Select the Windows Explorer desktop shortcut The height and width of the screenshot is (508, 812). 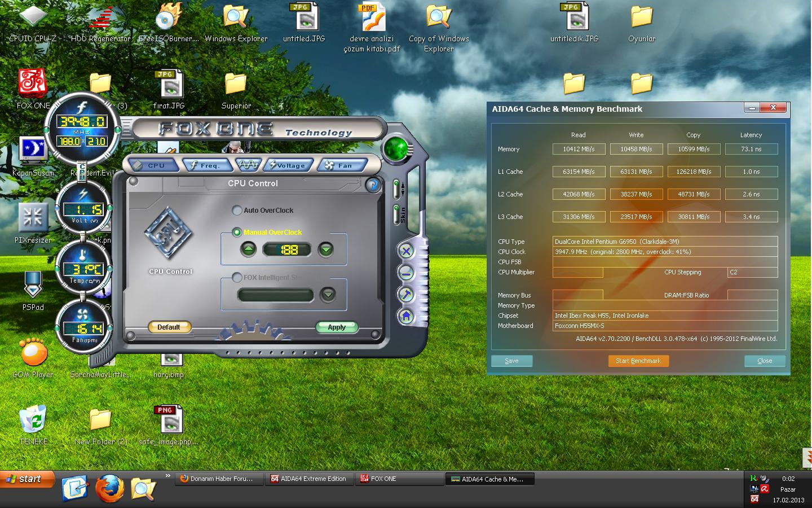tap(236, 23)
